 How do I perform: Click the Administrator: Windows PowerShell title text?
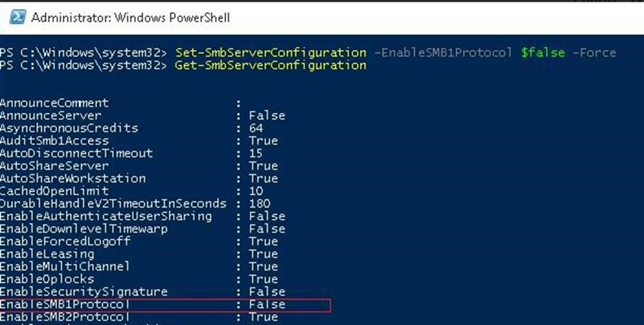[130, 18]
